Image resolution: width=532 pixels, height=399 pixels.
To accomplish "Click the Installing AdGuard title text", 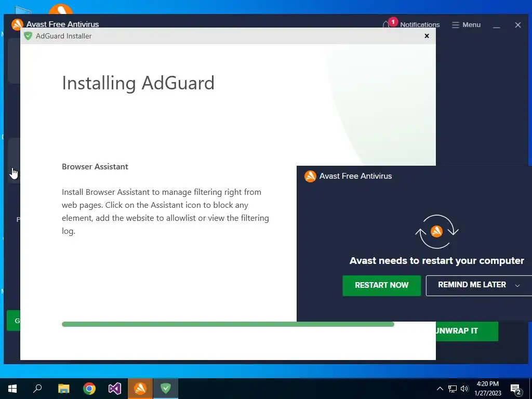I will (138, 83).
